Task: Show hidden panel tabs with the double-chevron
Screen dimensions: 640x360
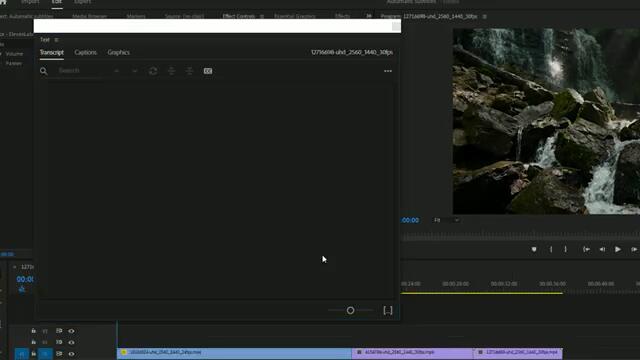Action: pos(369,16)
